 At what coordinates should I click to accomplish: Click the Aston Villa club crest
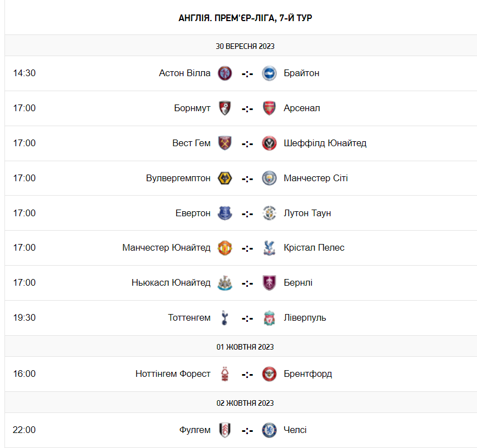point(225,73)
